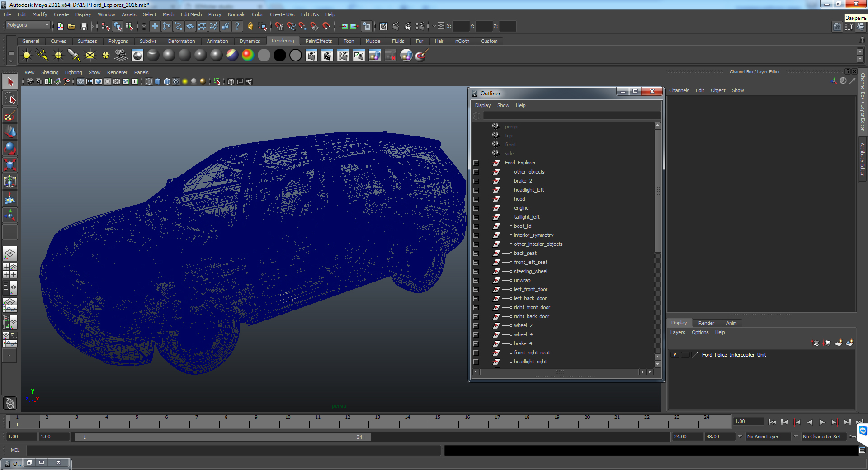
Task: Choose the Rotate tool sphere icon
Action: click(10, 149)
